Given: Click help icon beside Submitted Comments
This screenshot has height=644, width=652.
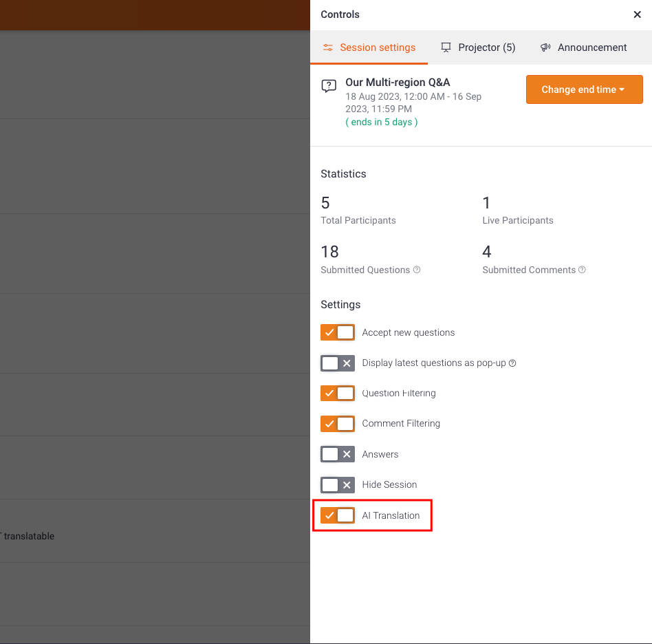Looking at the screenshot, I should pyautogui.click(x=582, y=270).
